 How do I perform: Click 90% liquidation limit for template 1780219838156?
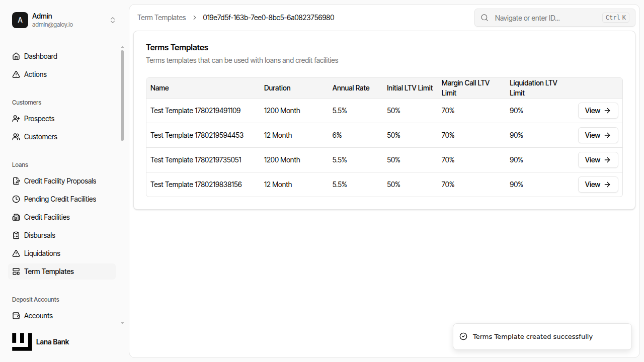(x=516, y=185)
